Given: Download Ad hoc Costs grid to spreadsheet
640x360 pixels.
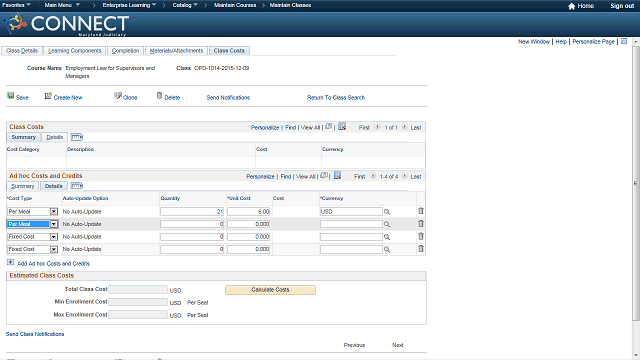Looking at the screenshot, I should (338, 176).
